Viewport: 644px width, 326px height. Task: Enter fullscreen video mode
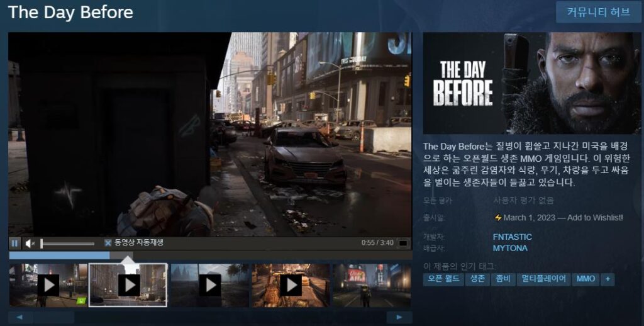point(402,243)
